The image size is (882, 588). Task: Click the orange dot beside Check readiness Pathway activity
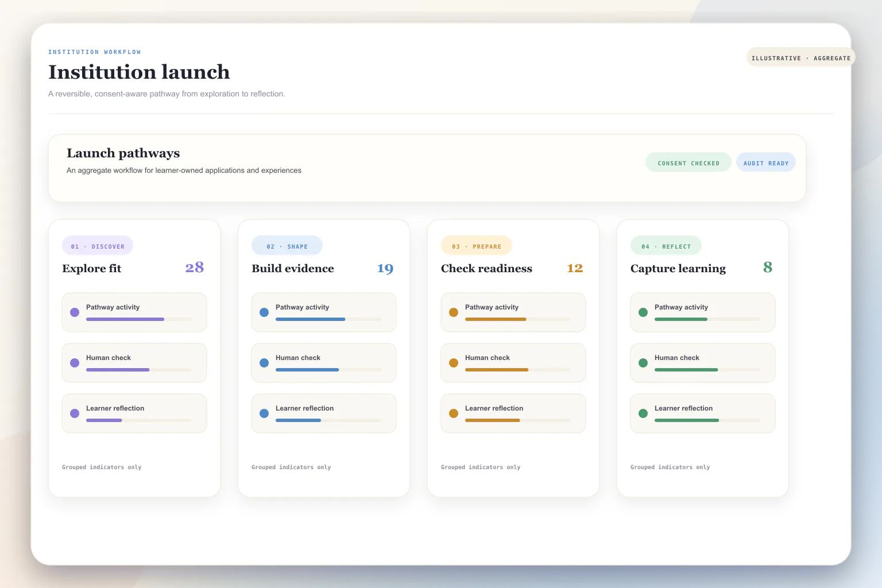454,312
